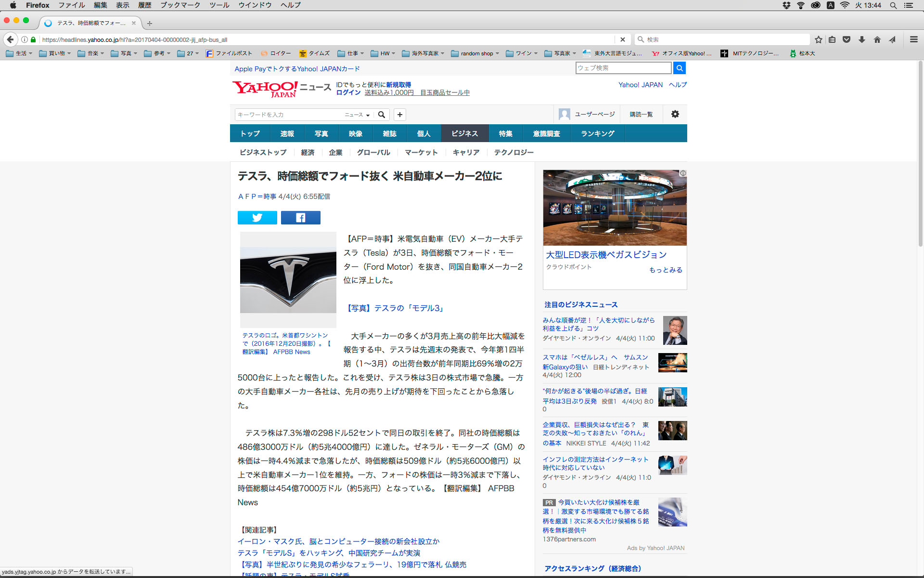
Task: Share article via Twitter bird icon
Action: tap(257, 218)
